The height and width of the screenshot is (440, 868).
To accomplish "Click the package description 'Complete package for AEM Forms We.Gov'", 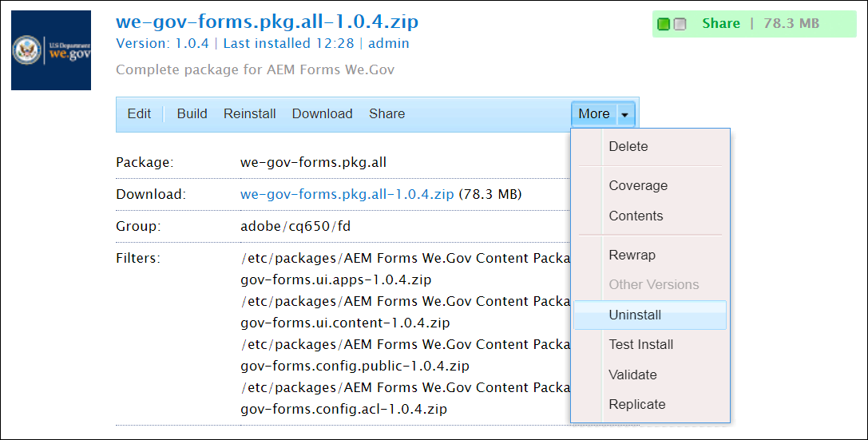I will (256, 69).
